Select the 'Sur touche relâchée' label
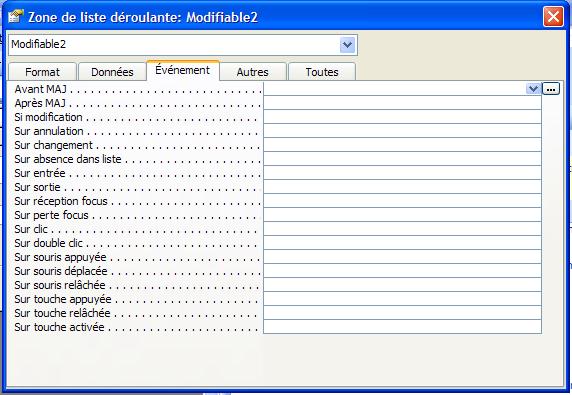The width and height of the screenshot is (572, 395). pyautogui.click(x=62, y=313)
